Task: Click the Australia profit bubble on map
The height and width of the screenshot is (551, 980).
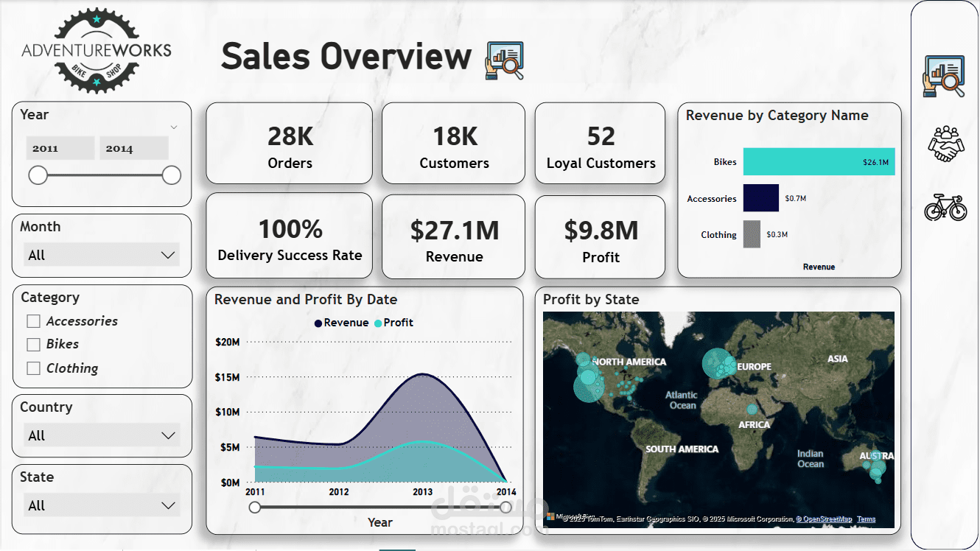Action: (x=877, y=468)
